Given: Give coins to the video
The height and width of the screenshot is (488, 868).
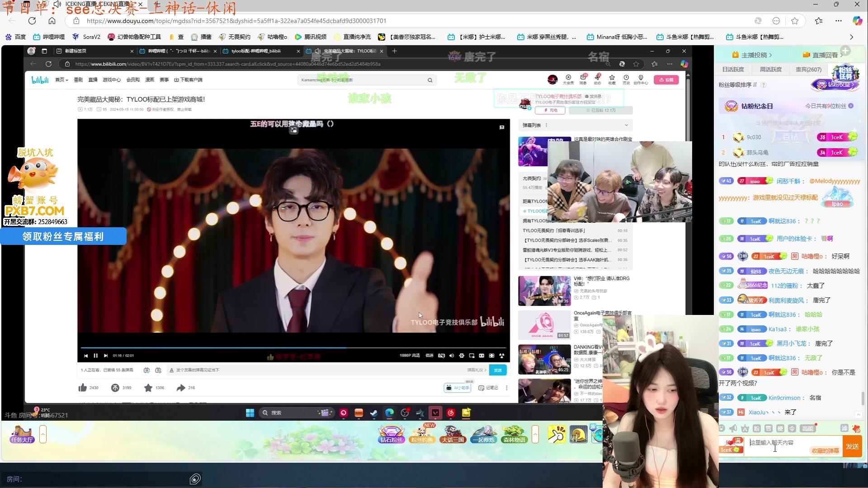Looking at the screenshot, I should (x=115, y=388).
